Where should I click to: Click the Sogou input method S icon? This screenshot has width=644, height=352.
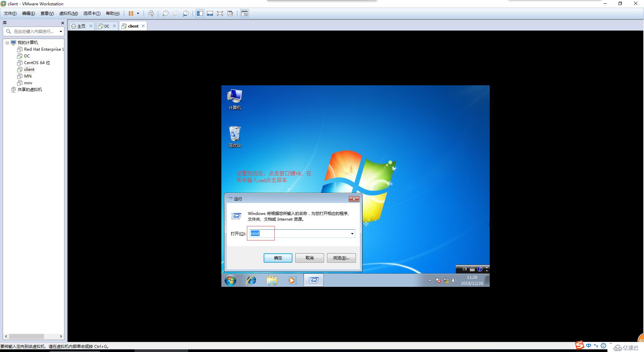(x=579, y=345)
